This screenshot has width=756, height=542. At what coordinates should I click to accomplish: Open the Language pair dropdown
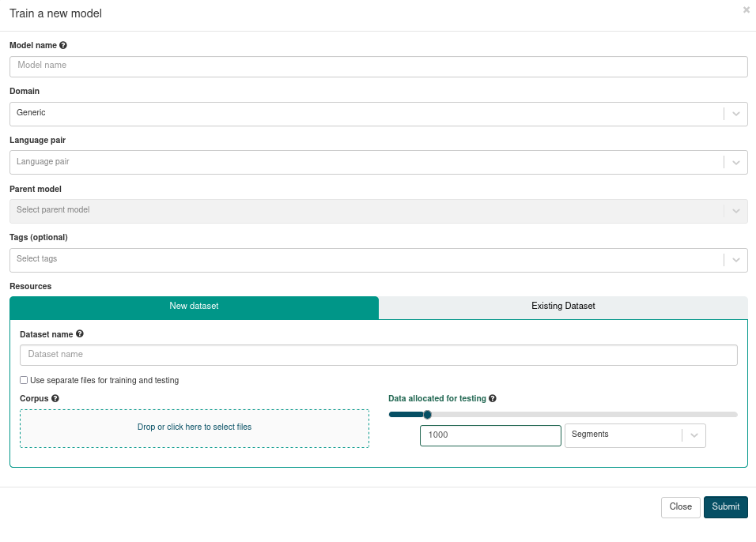tap(379, 162)
